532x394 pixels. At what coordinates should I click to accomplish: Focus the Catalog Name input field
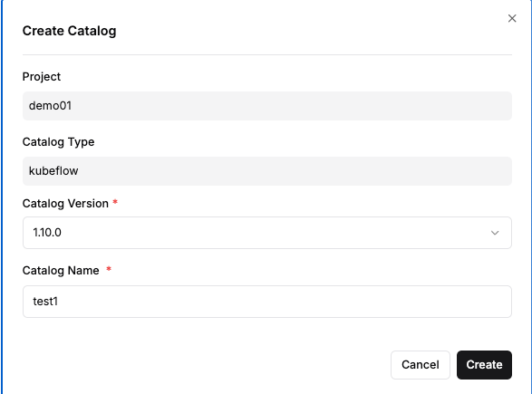click(267, 302)
